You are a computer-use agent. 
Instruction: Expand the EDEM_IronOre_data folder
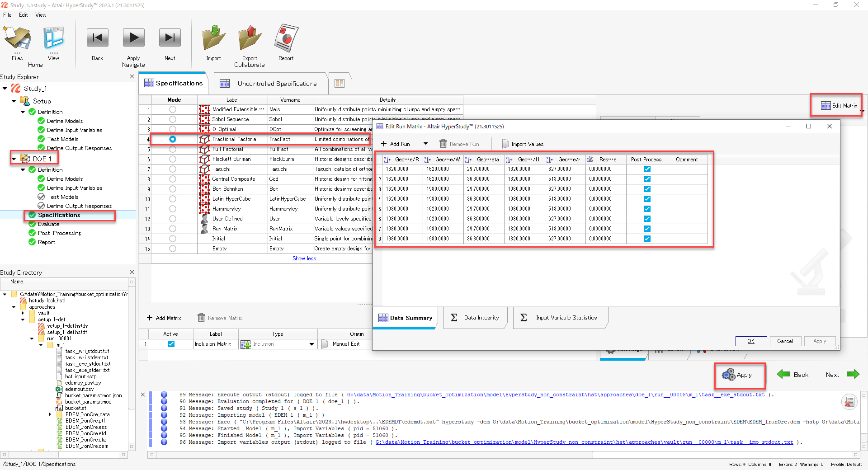50,414
